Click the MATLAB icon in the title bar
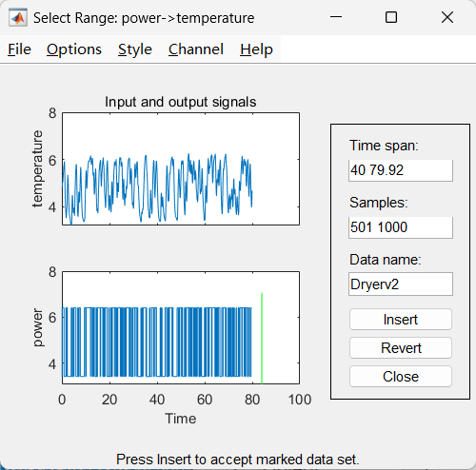The image size is (476, 470). [x=18, y=18]
